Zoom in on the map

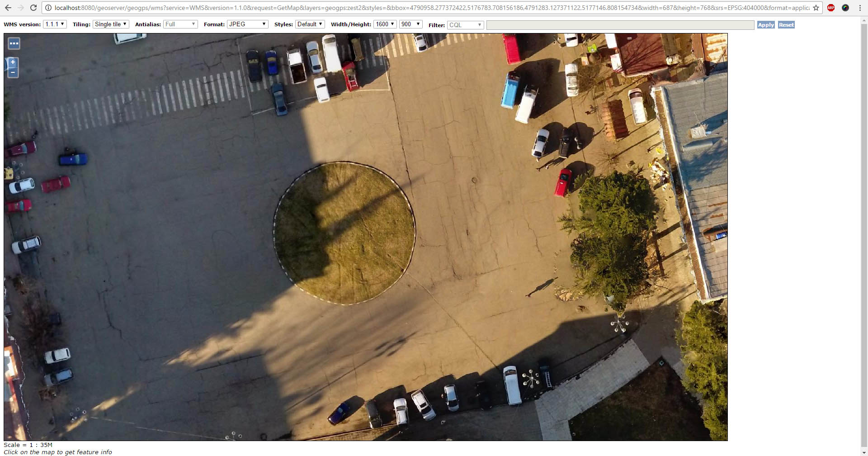(13, 62)
